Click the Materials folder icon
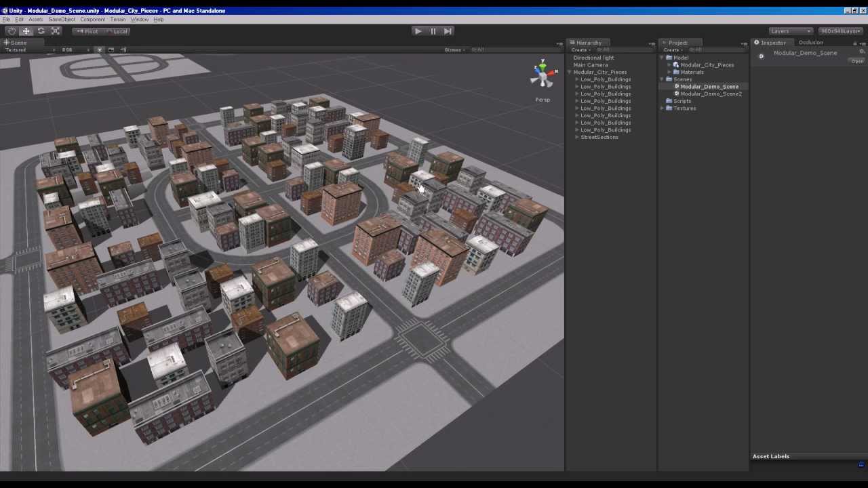This screenshot has width=868, height=488. point(676,72)
